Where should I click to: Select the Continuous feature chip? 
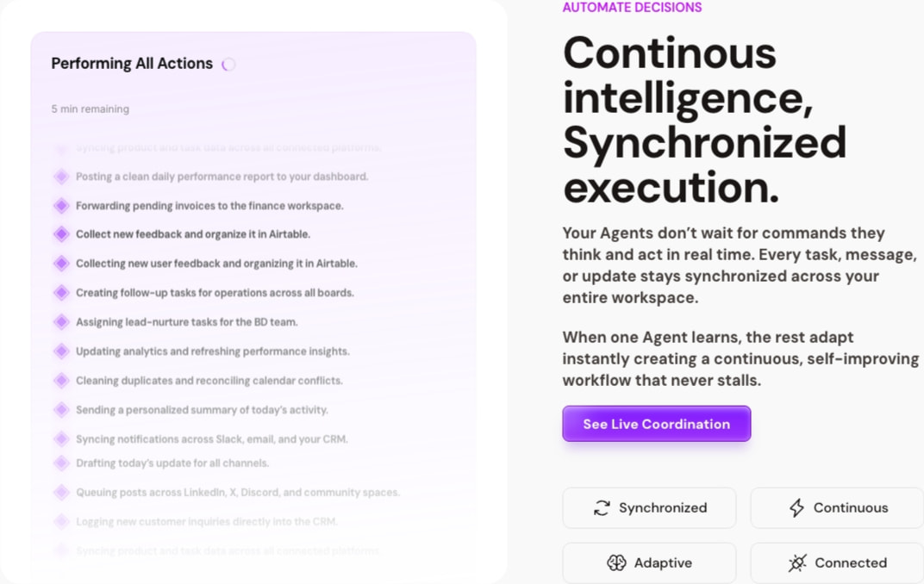tap(838, 508)
